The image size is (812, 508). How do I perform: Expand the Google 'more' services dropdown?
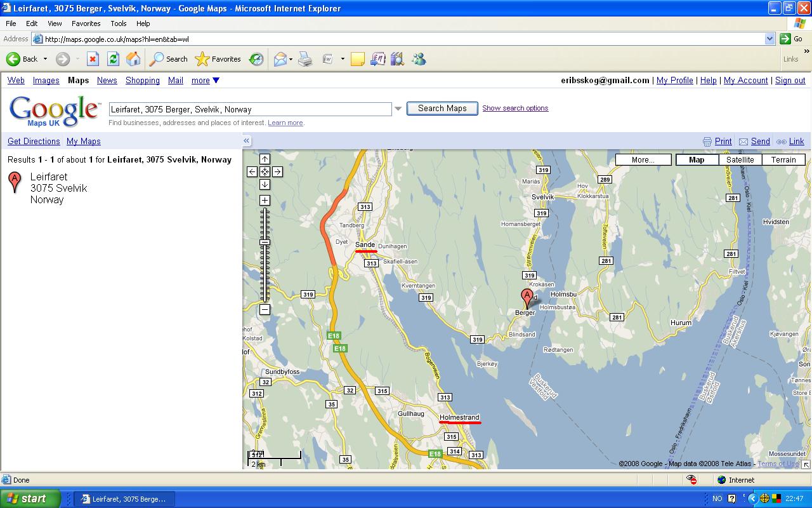coord(206,81)
